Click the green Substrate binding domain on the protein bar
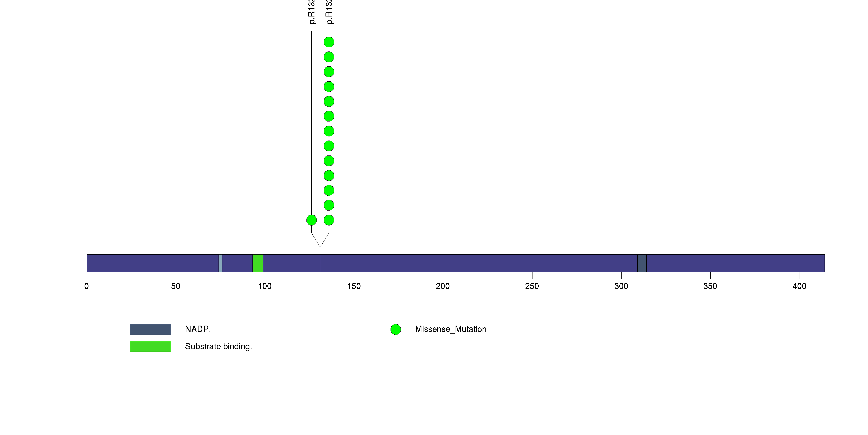Image resolution: width=868 pixels, height=435 pixels. (x=258, y=263)
